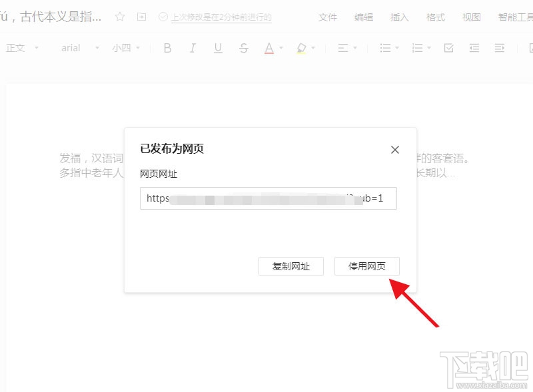Toggle bold formatting

coord(167,48)
